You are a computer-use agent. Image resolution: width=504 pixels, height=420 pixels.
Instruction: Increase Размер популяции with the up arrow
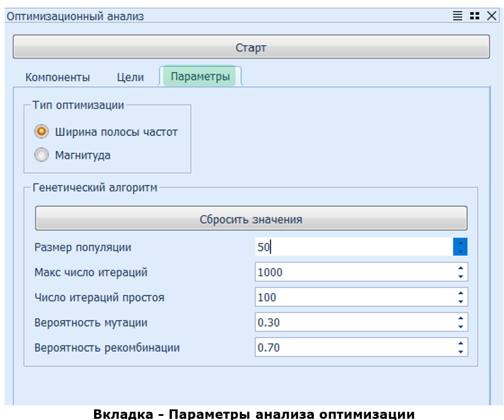coord(460,243)
